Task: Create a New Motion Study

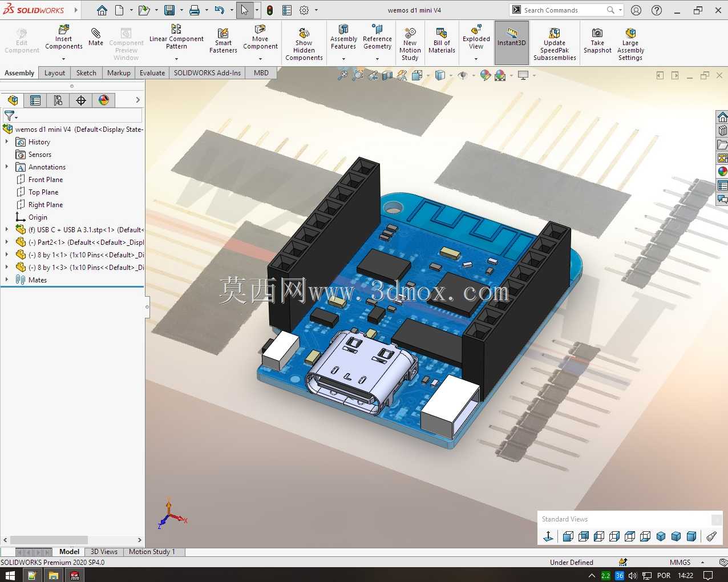Action: (x=410, y=43)
